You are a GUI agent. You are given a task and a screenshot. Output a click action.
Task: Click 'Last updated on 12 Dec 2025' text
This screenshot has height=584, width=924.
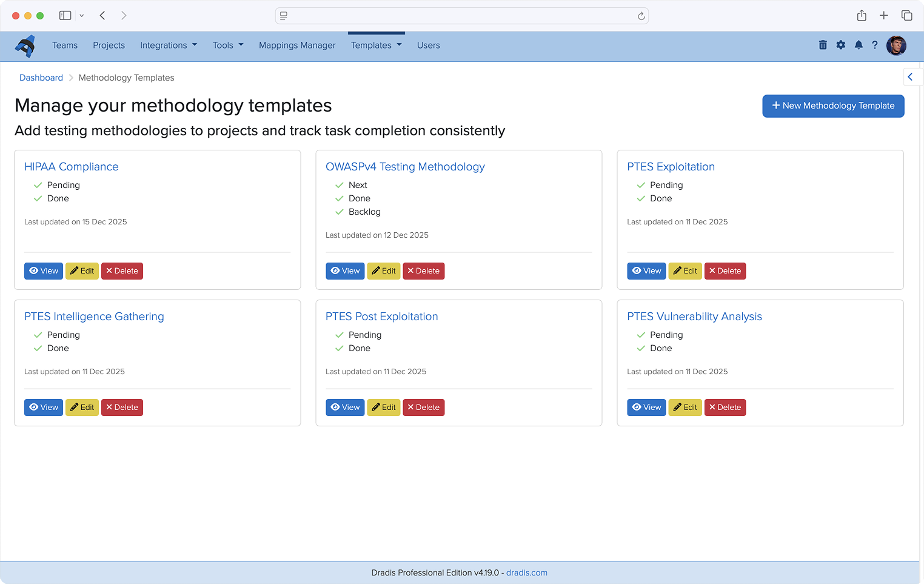pyautogui.click(x=377, y=235)
